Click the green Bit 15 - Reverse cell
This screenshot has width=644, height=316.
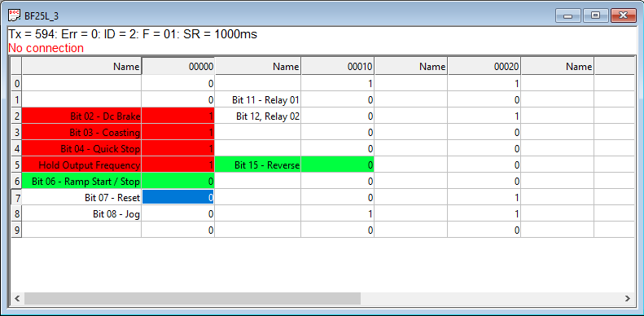click(x=257, y=165)
